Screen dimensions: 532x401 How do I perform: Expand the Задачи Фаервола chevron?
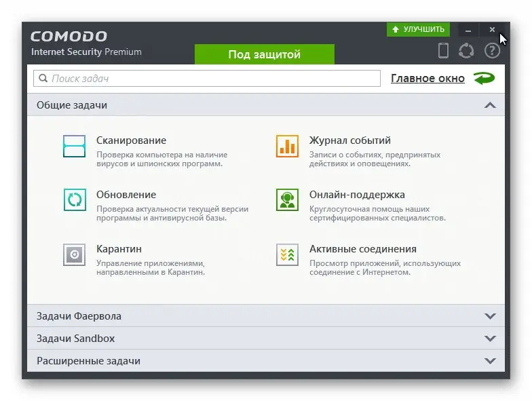coord(490,316)
